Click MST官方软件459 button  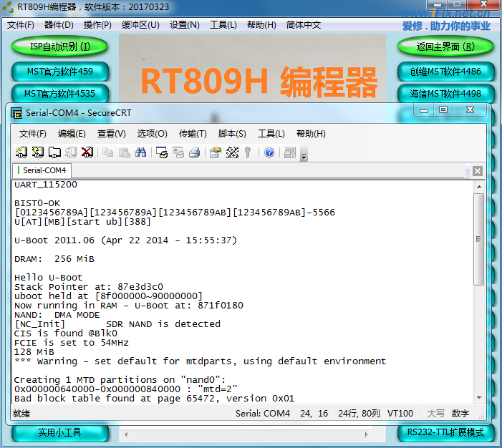pyautogui.click(x=60, y=72)
